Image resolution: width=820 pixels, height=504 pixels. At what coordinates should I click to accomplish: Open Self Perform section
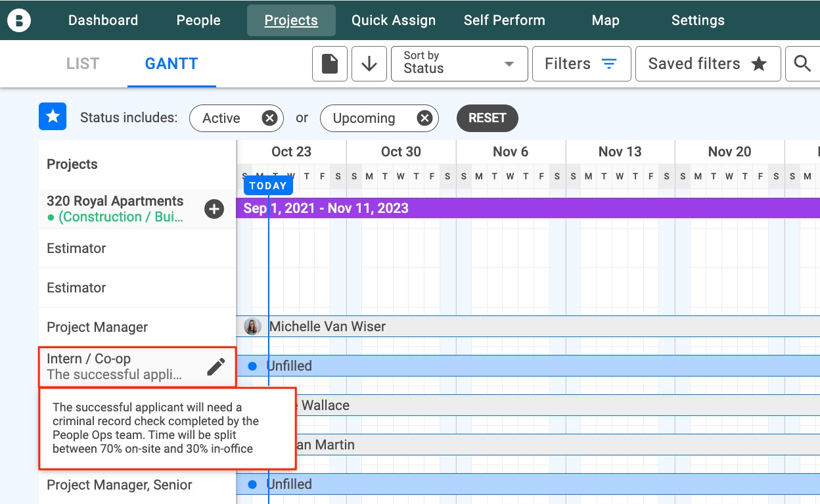(505, 20)
